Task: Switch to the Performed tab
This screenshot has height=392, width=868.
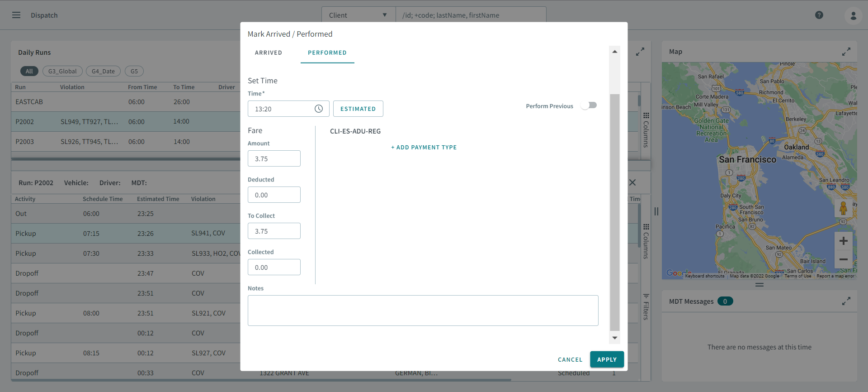Action: click(x=327, y=53)
